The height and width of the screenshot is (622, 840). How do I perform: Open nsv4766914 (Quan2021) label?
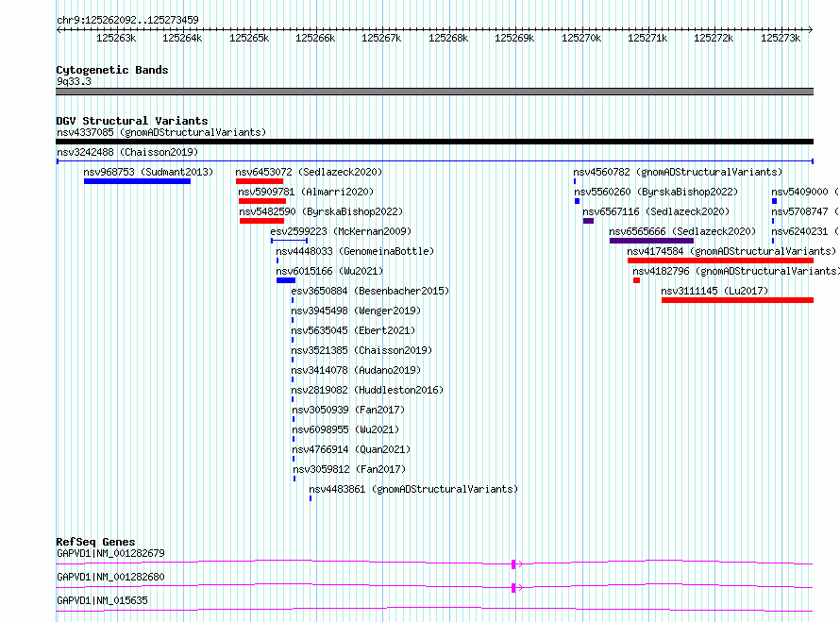click(351, 449)
